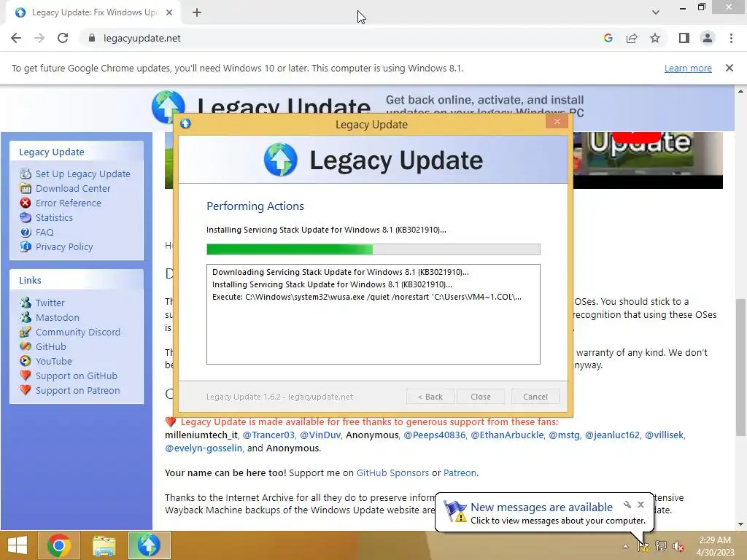
Task: Close the New messages notification balloon
Action: coord(640,505)
